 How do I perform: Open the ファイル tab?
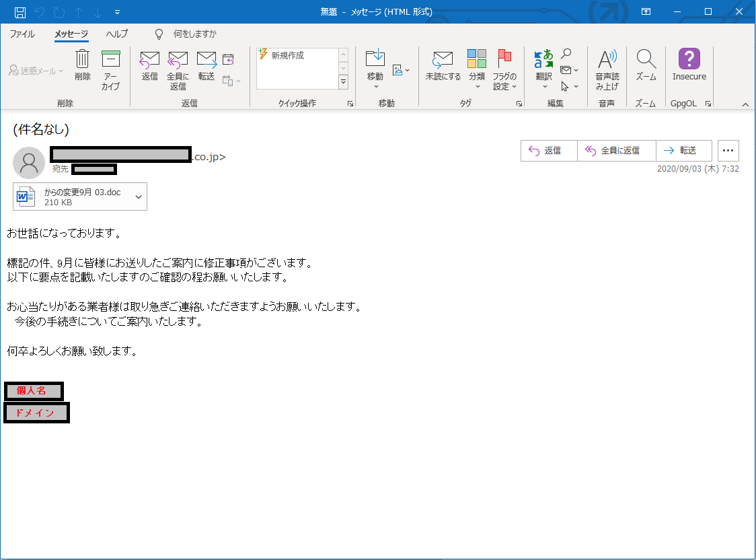22,34
